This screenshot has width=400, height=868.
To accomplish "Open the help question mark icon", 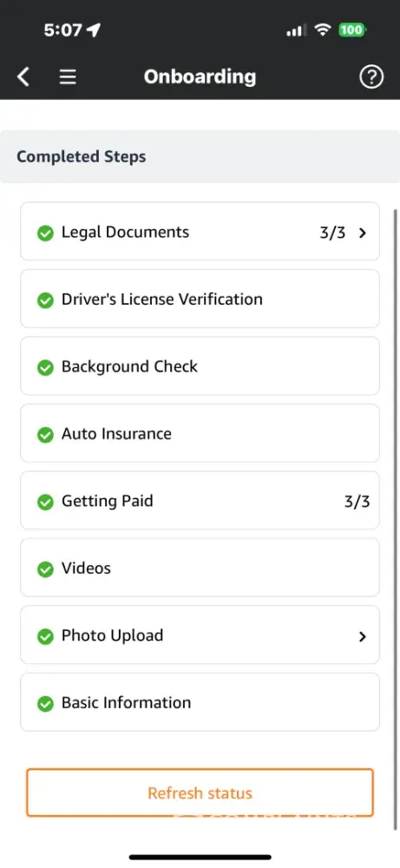I will pos(371,77).
